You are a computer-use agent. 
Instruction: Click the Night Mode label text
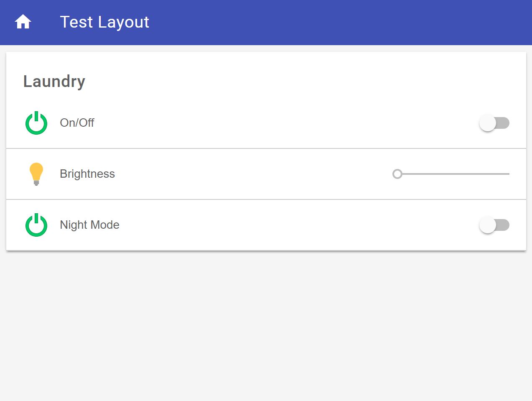[90, 225]
